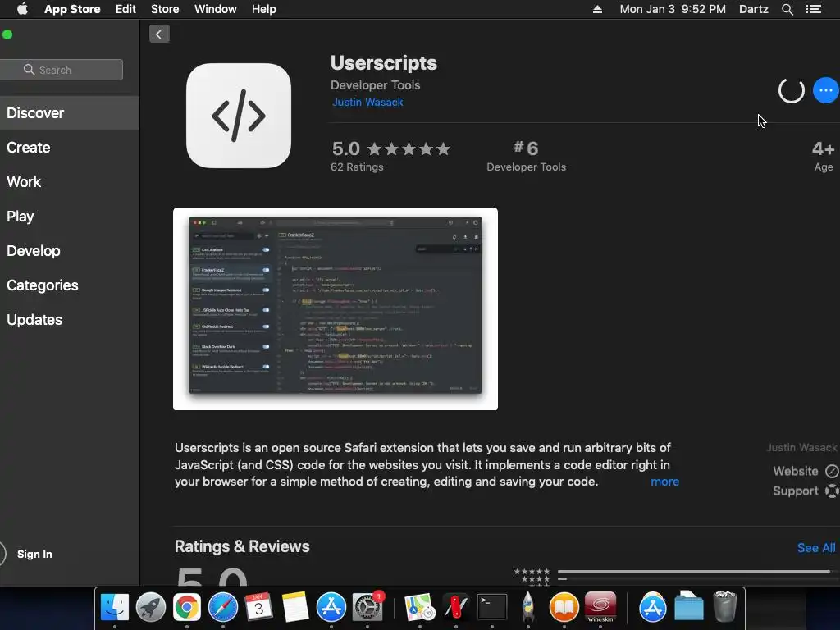840x630 pixels.
Task: Select Play in the sidebar
Action: tap(70, 217)
